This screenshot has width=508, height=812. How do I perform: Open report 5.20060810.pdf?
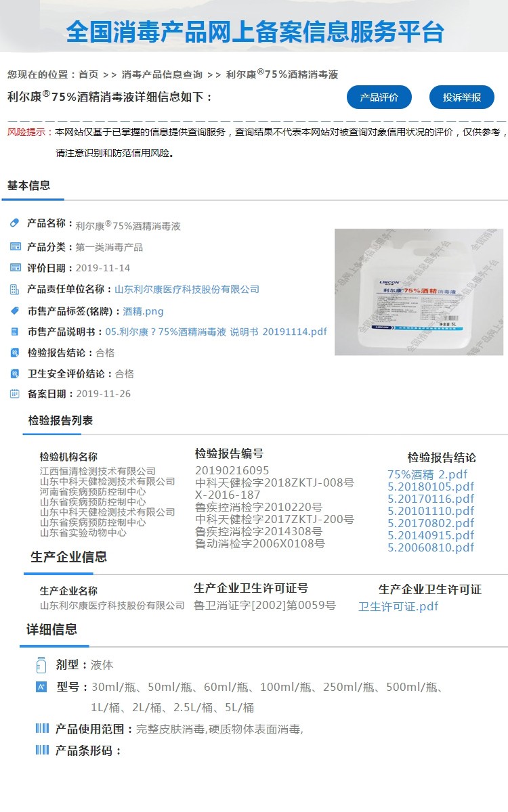coord(431,548)
